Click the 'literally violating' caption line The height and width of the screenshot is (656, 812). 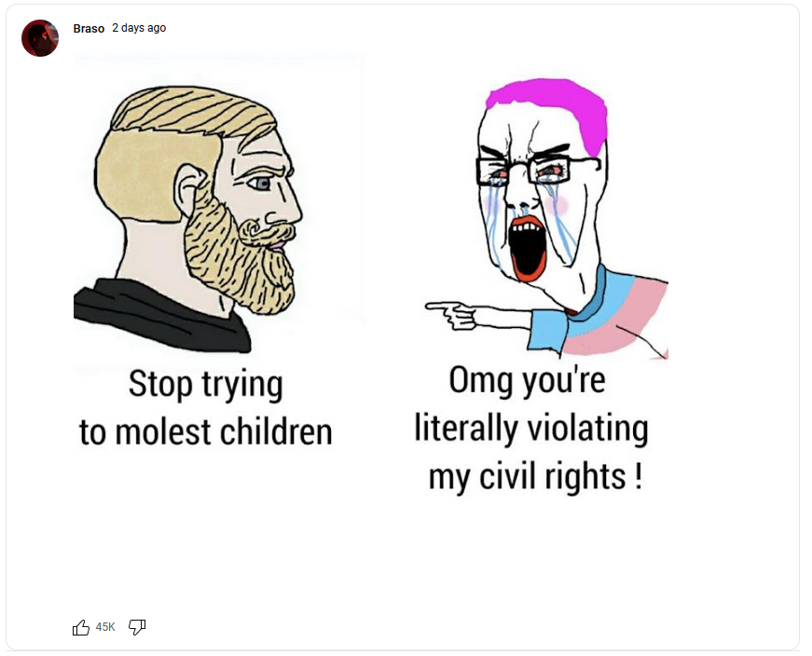(x=531, y=429)
